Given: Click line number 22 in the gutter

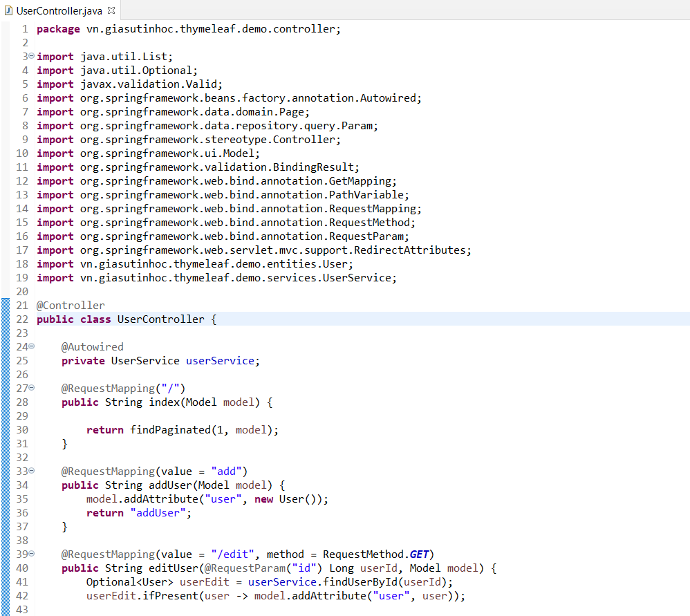Looking at the screenshot, I should click(x=21, y=319).
